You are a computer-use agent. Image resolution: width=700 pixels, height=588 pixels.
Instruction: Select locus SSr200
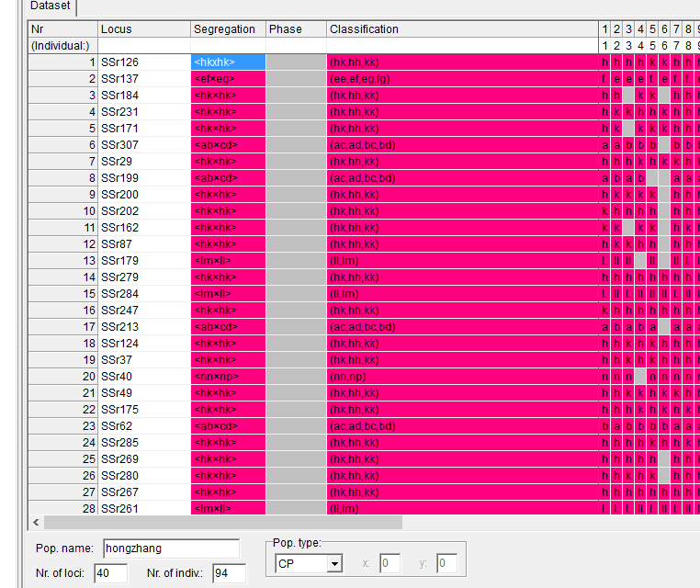point(144,194)
